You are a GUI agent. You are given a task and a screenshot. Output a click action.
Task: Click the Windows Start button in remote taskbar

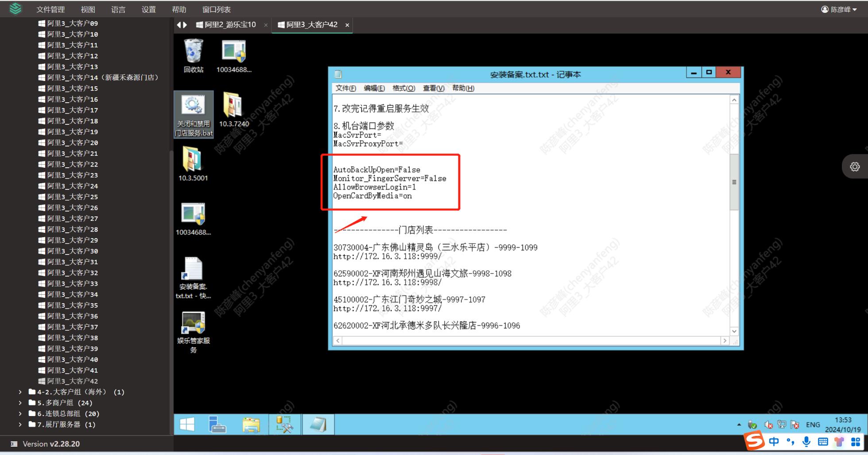coord(187,425)
